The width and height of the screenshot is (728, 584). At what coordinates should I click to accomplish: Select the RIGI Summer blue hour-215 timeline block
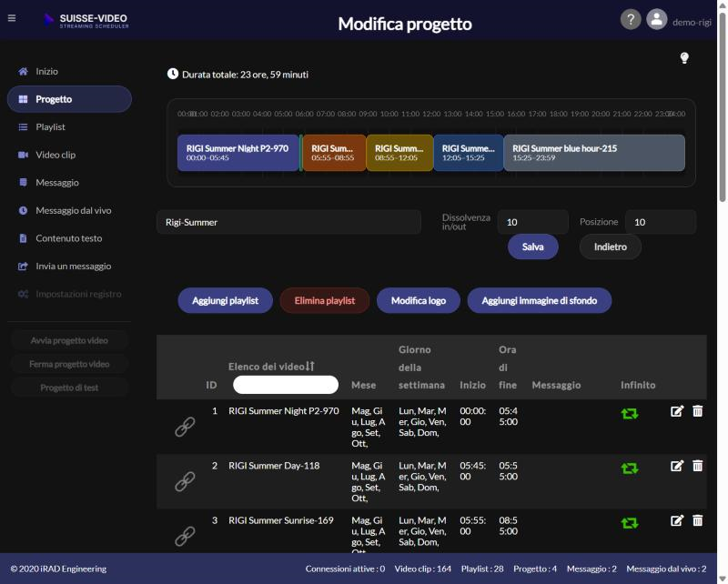(594, 153)
